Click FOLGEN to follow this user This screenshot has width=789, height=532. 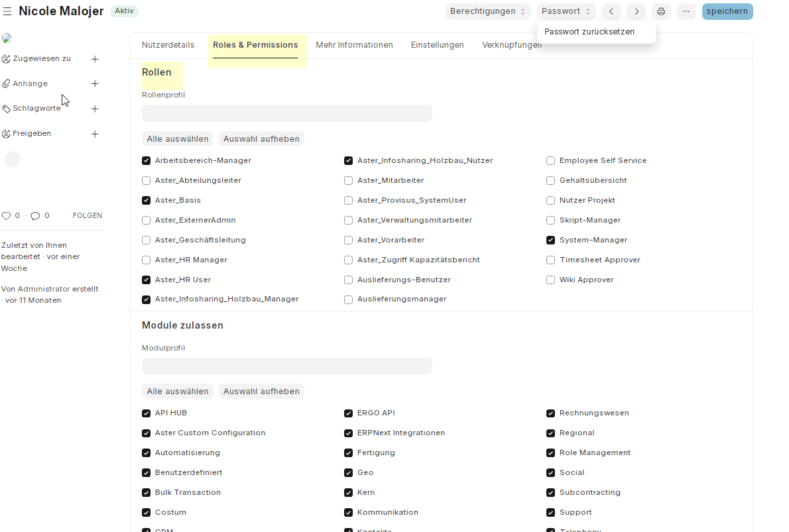tap(88, 215)
